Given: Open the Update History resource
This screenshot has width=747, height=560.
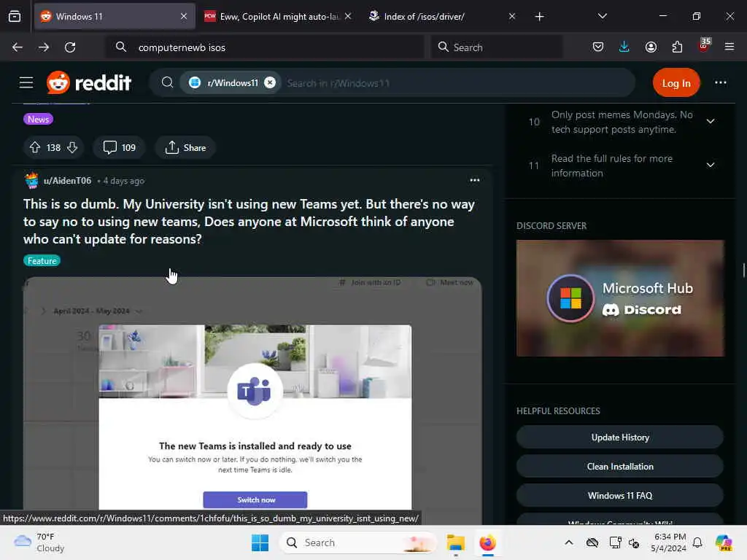Looking at the screenshot, I should click(x=620, y=437).
